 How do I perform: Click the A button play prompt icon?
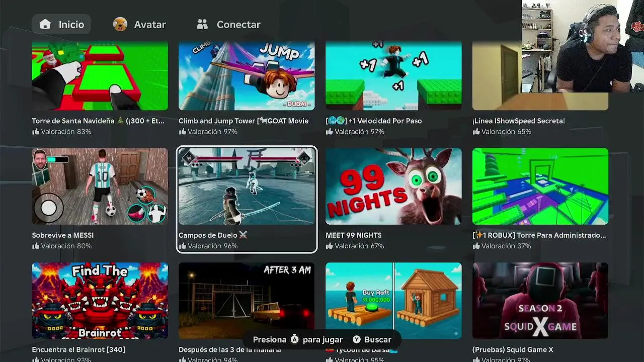pos(294,339)
